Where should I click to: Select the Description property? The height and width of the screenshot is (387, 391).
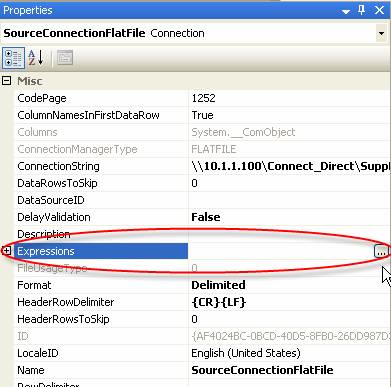pos(44,234)
